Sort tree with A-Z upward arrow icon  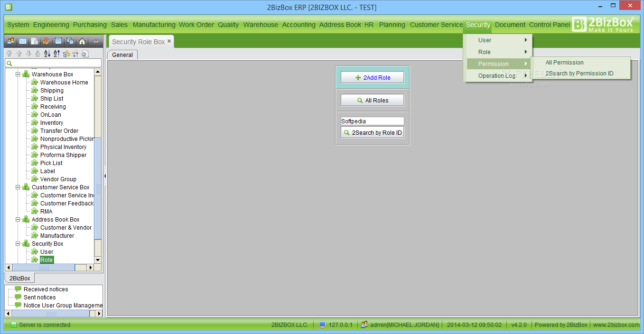57,54
